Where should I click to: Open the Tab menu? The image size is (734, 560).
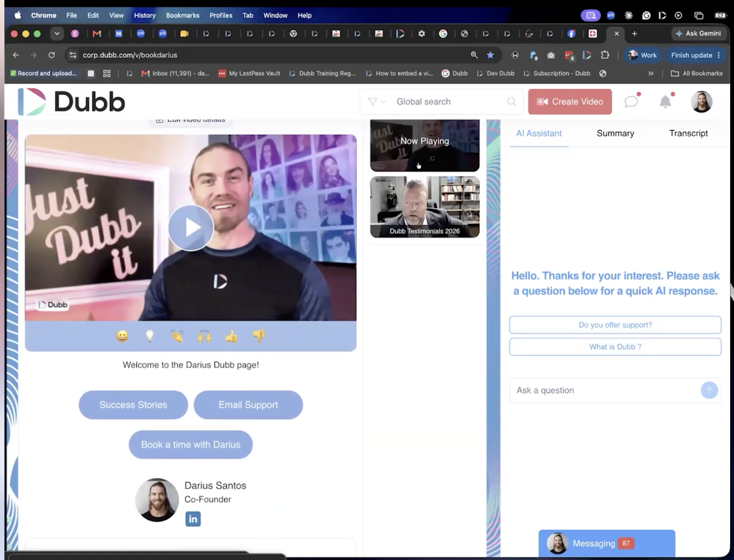248,15
